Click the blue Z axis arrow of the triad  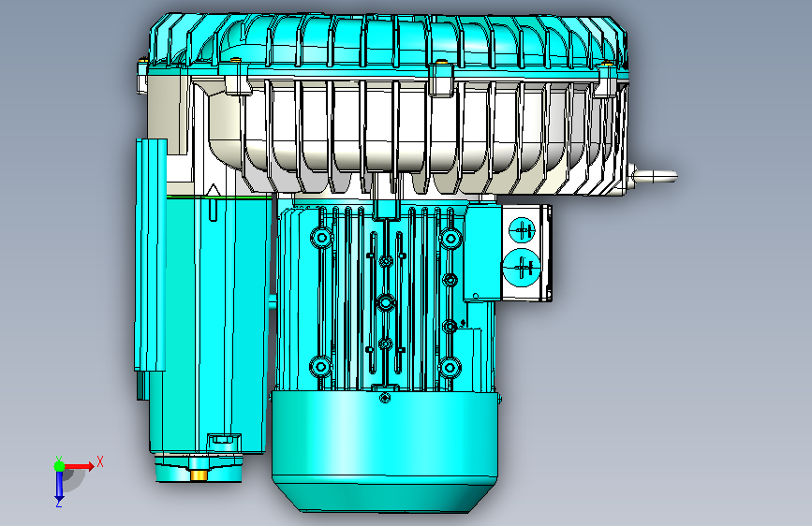coord(59,487)
